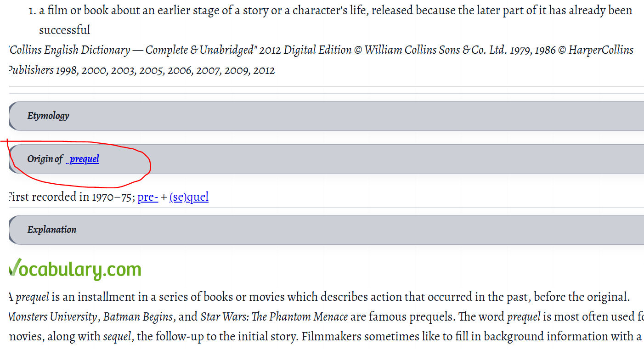Click the 'First recorded in 1970–75' text
644x350 pixels.
pyautogui.click(x=71, y=197)
